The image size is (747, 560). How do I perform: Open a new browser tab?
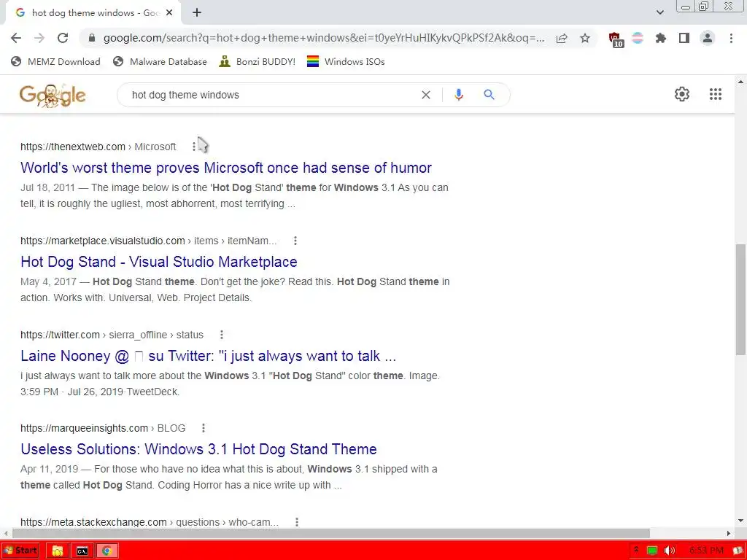[197, 13]
